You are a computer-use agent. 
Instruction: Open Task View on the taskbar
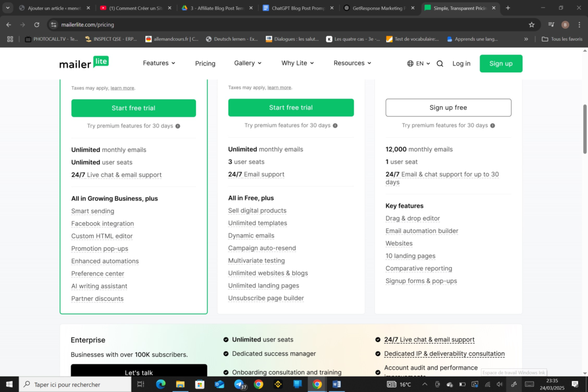[141, 384]
